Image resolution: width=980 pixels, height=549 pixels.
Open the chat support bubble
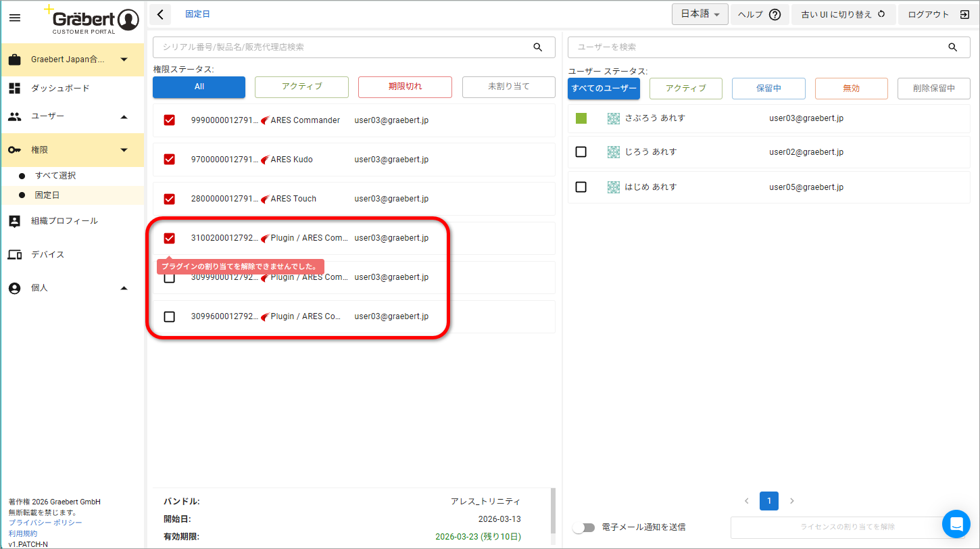(x=956, y=524)
